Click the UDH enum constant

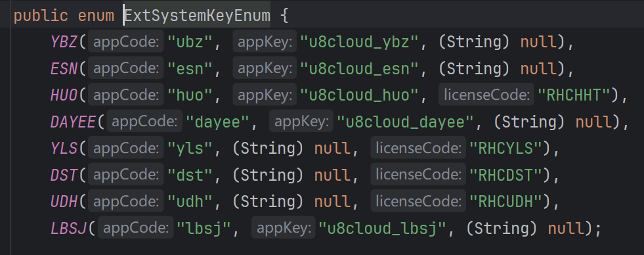[64, 202]
